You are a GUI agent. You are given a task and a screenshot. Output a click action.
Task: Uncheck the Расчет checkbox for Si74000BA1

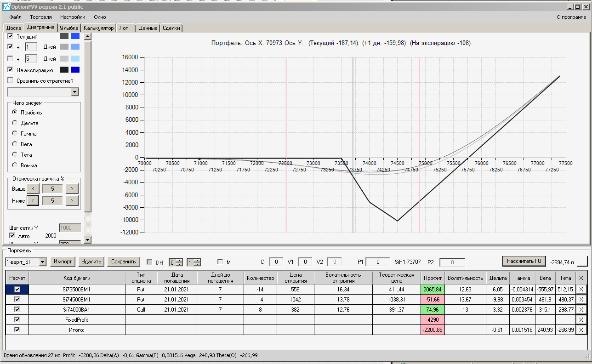[x=17, y=309]
